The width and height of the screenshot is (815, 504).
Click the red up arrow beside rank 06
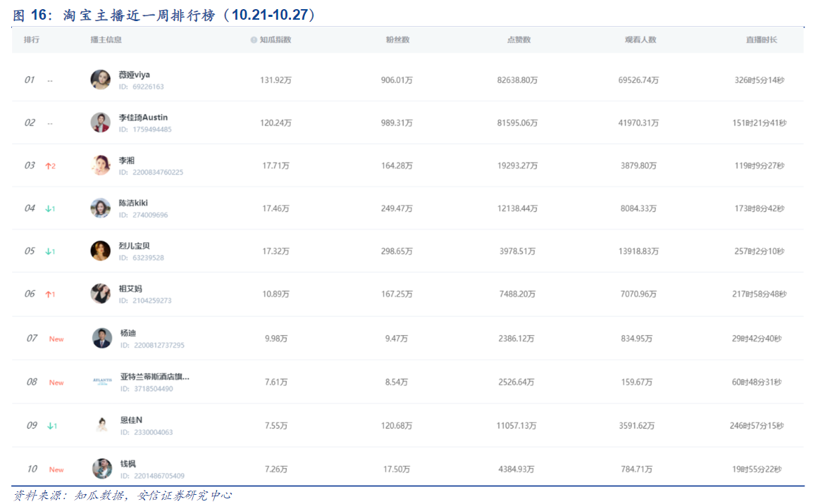(49, 294)
